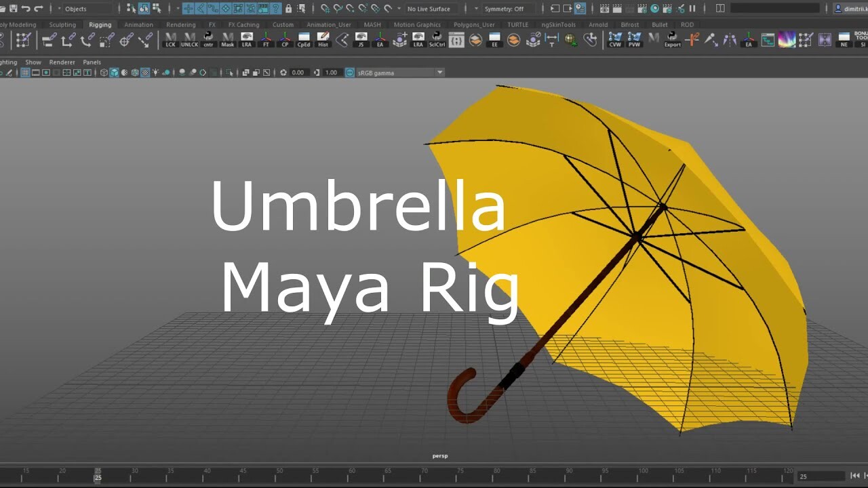Screen dimensions: 868x488
Task: Select the CVW paint vertex weights icon
Action: [614, 40]
